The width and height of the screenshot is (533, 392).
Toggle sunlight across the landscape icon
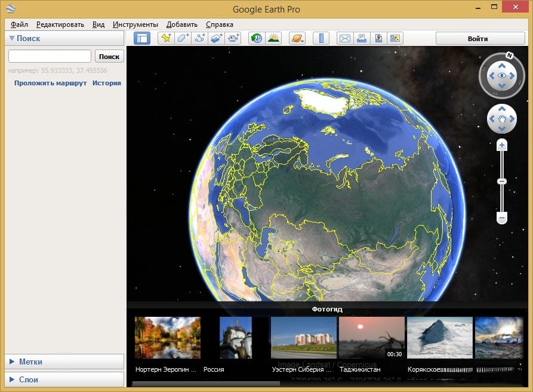click(273, 38)
